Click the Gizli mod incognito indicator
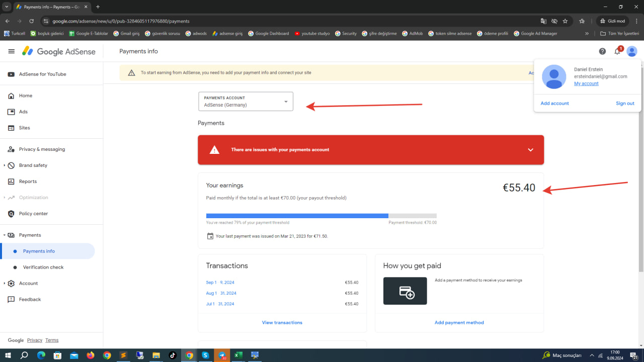The image size is (644, 362). (613, 21)
